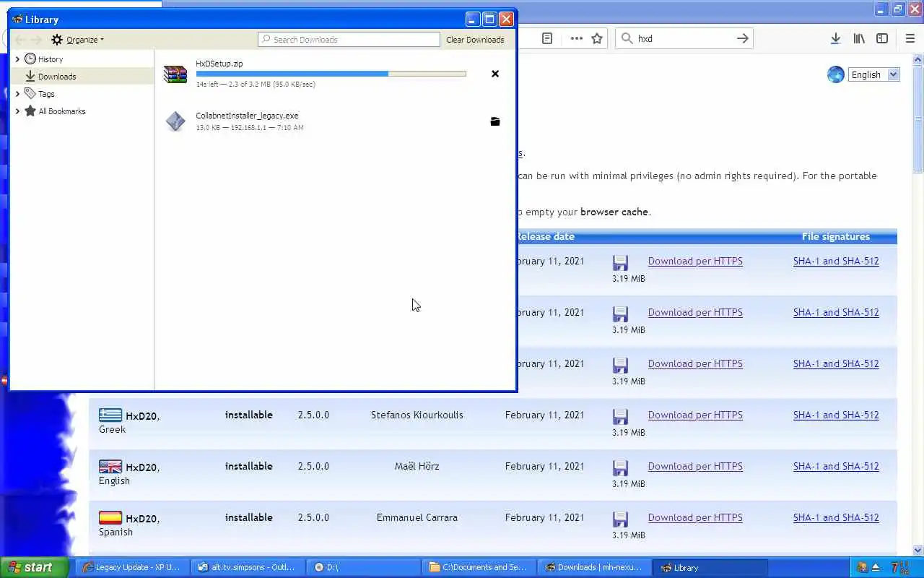This screenshot has height=578, width=924.
Task: Click the Greek flag icon
Action: (x=110, y=415)
